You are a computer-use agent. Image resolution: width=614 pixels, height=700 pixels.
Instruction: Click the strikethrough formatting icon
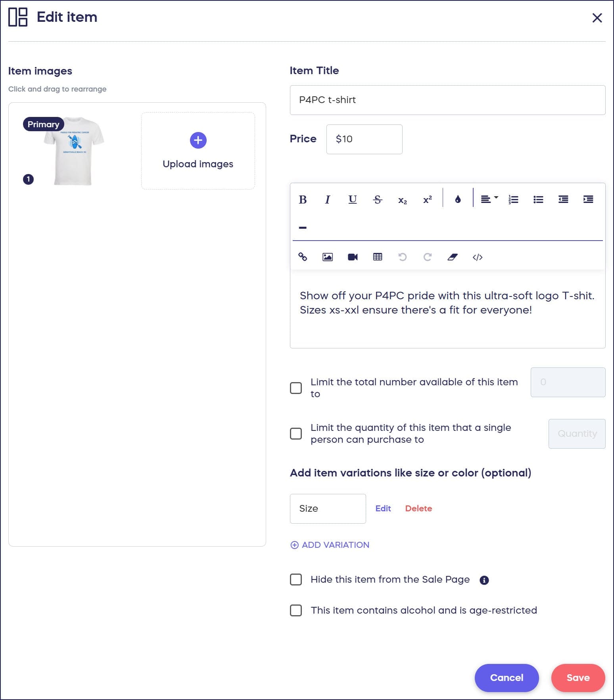378,200
